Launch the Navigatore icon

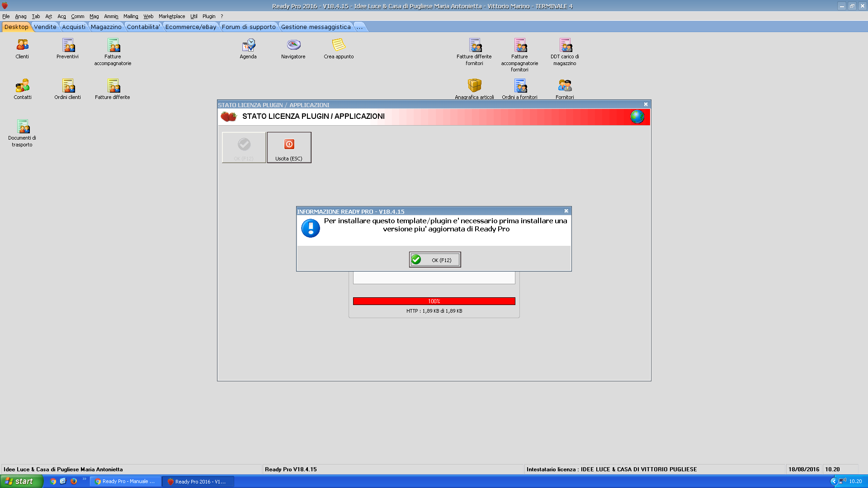[293, 49]
